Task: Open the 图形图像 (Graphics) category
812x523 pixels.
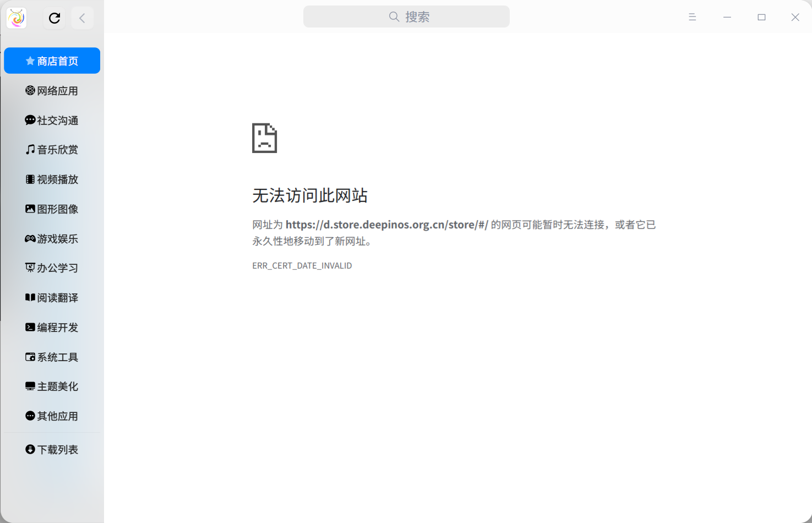Action: pyautogui.click(x=52, y=209)
